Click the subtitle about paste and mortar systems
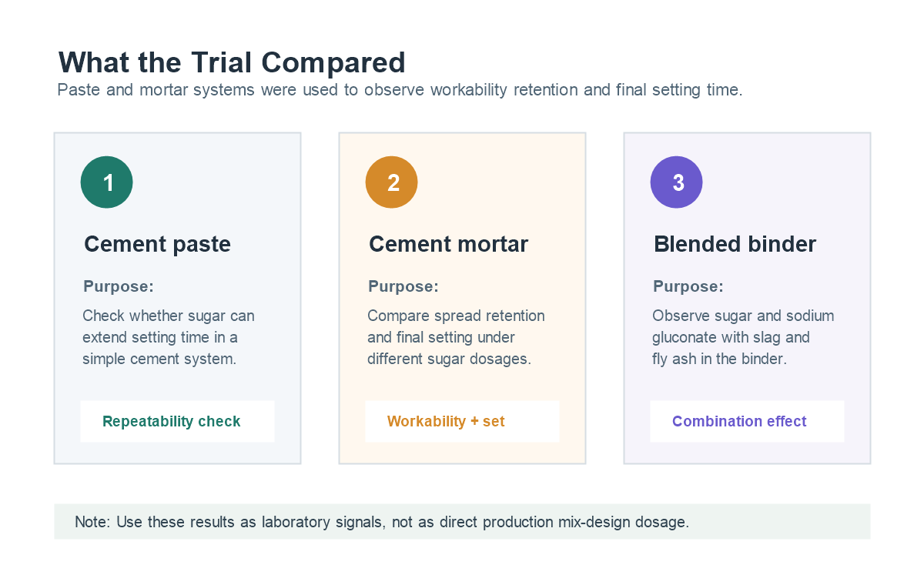Viewport: 924px width, 585px height. (x=400, y=90)
